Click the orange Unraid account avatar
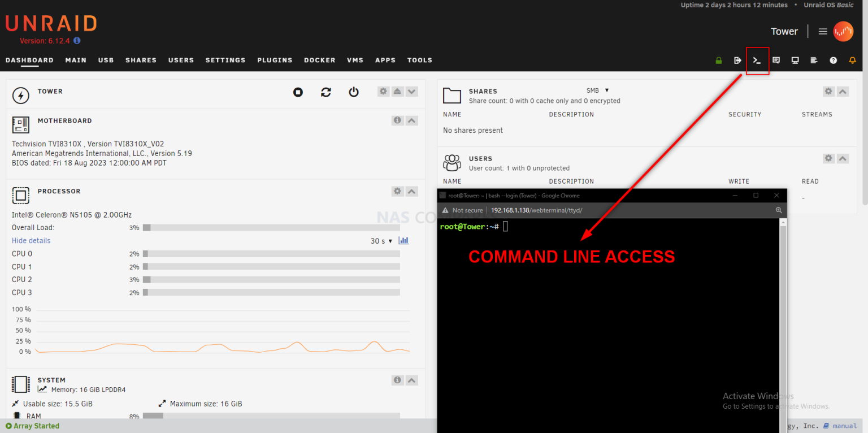Screen dimensions: 868x433 (x=843, y=32)
